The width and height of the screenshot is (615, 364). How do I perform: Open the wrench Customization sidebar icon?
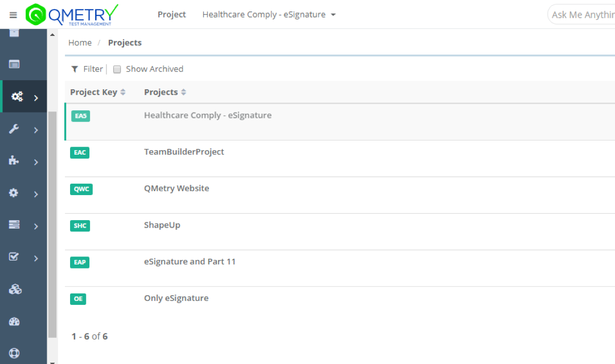point(14,129)
